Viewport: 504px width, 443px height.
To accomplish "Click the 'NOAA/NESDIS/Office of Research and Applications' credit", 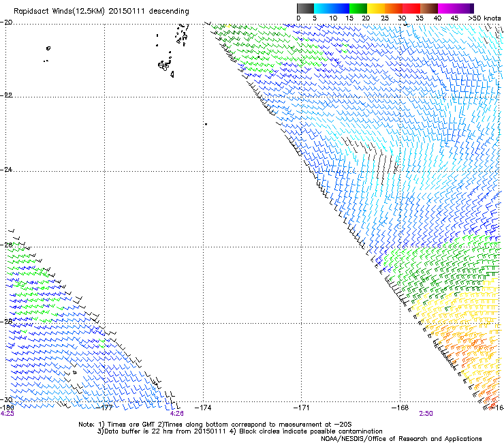I will [401, 439].
